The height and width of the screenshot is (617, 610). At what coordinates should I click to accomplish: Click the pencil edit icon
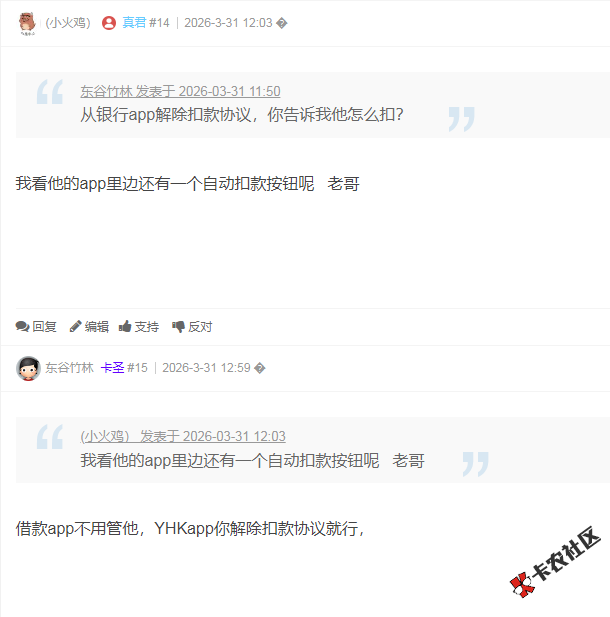tap(75, 327)
